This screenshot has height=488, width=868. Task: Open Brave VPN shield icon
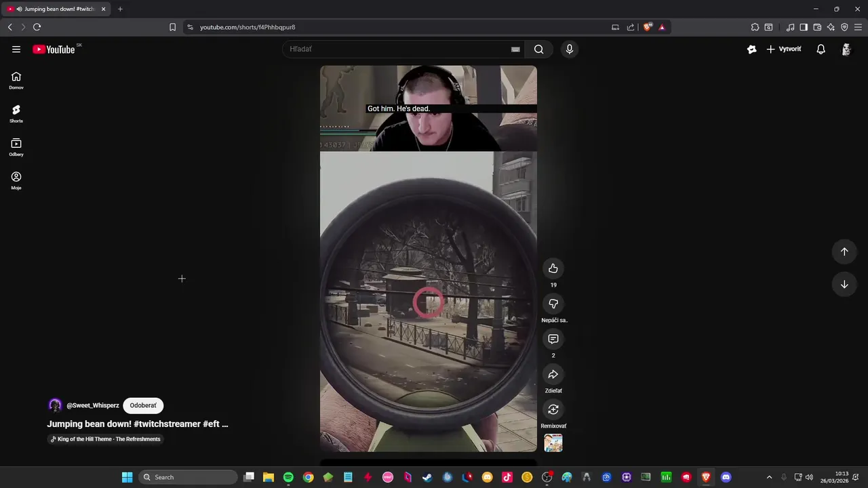tap(844, 27)
